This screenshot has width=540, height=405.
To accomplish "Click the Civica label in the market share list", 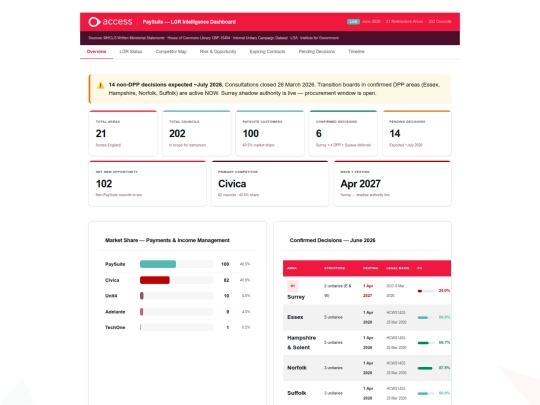I will pyautogui.click(x=112, y=280).
